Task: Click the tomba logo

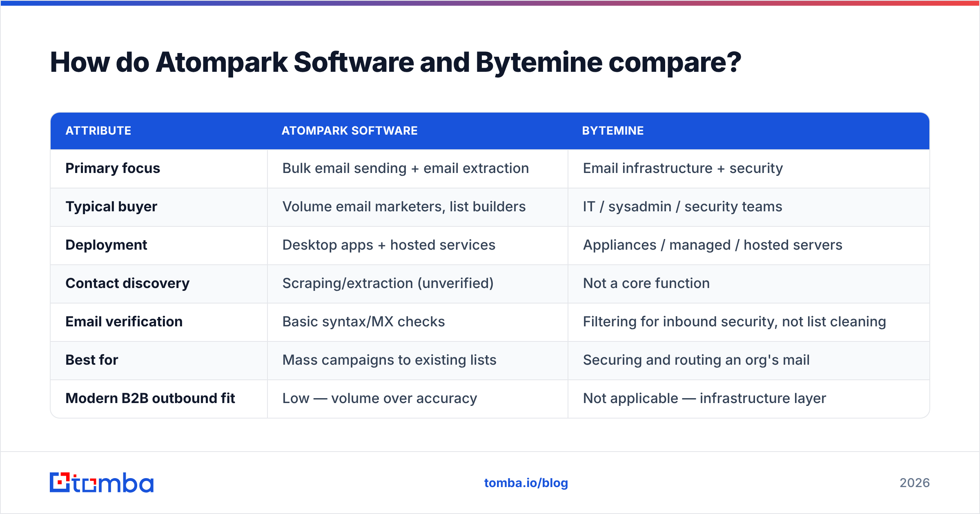Action: click(x=102, y=483)
